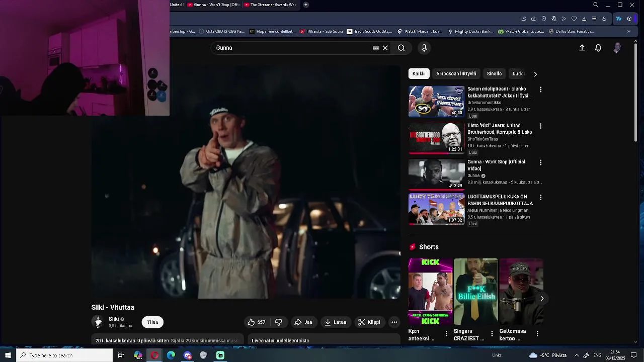Like the Sliki - Vituttaa video
The height and width of the screenshot is (362, 644).
coord(257,322)
